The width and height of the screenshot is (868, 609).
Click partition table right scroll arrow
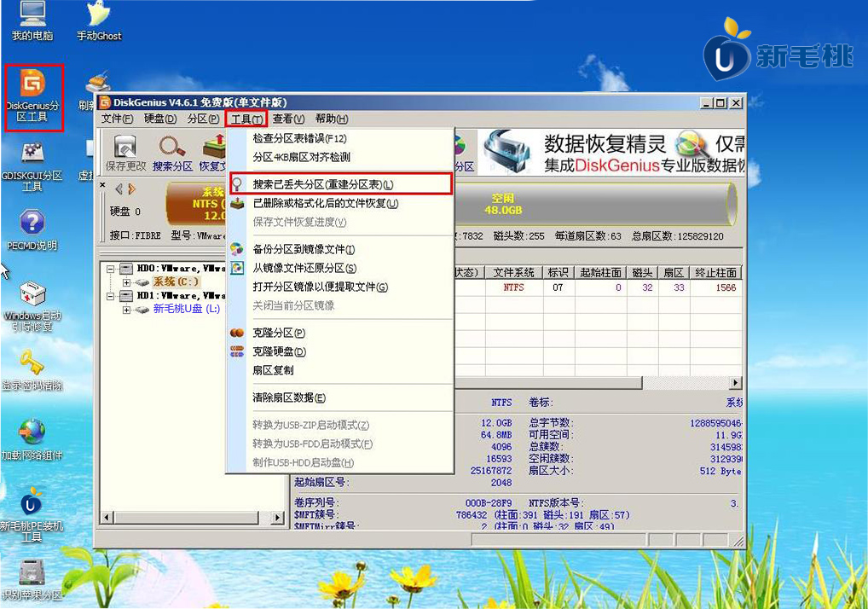click(735, 383)
